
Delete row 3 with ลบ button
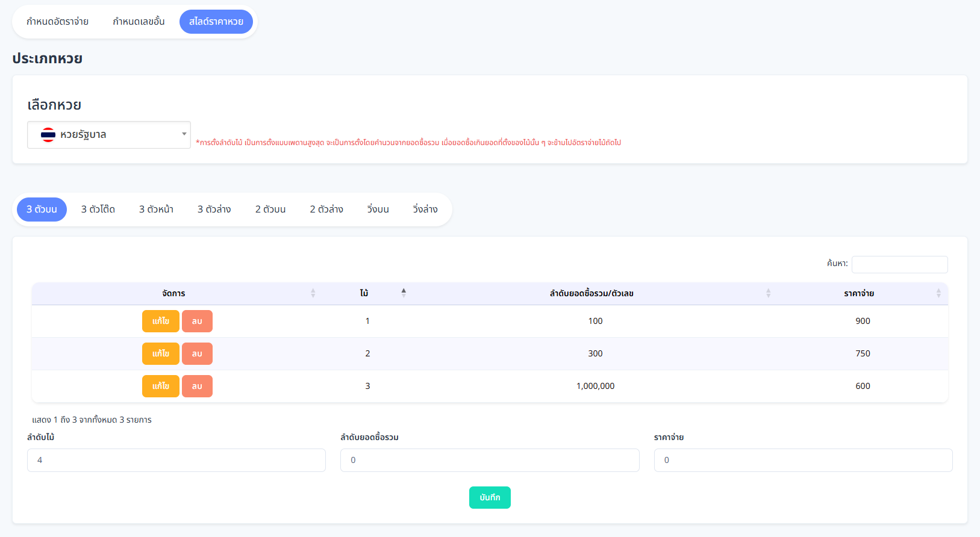[197, 386]
